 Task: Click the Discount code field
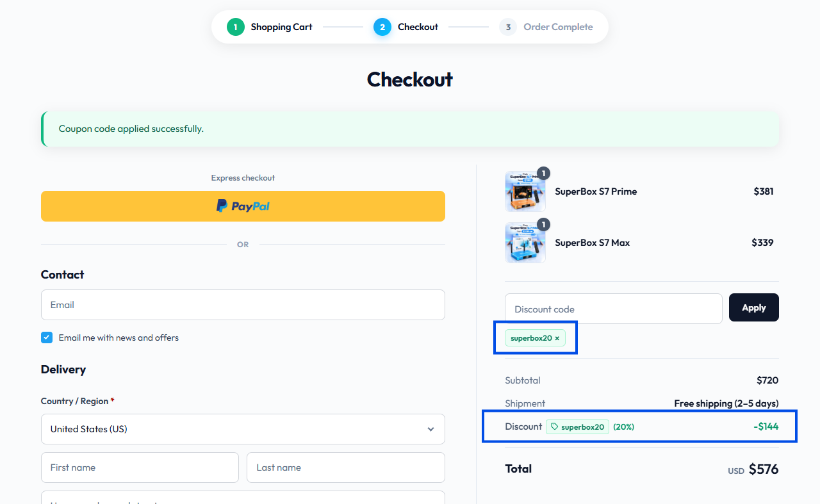614,309
